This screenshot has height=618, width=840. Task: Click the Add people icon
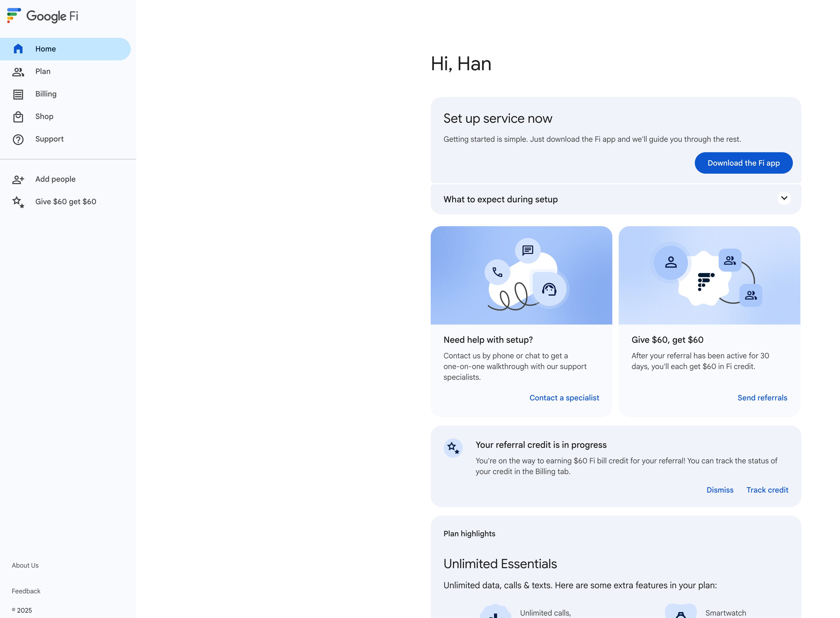pos(18,180)
